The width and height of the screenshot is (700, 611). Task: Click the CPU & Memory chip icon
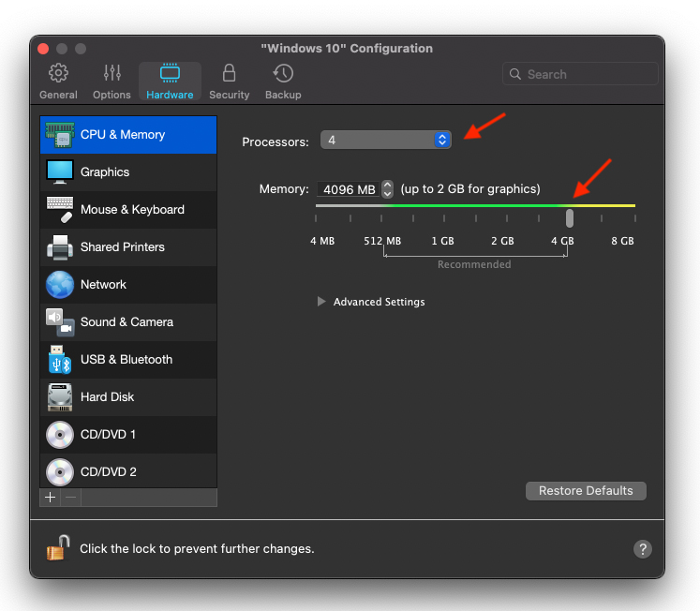point(60,134)
